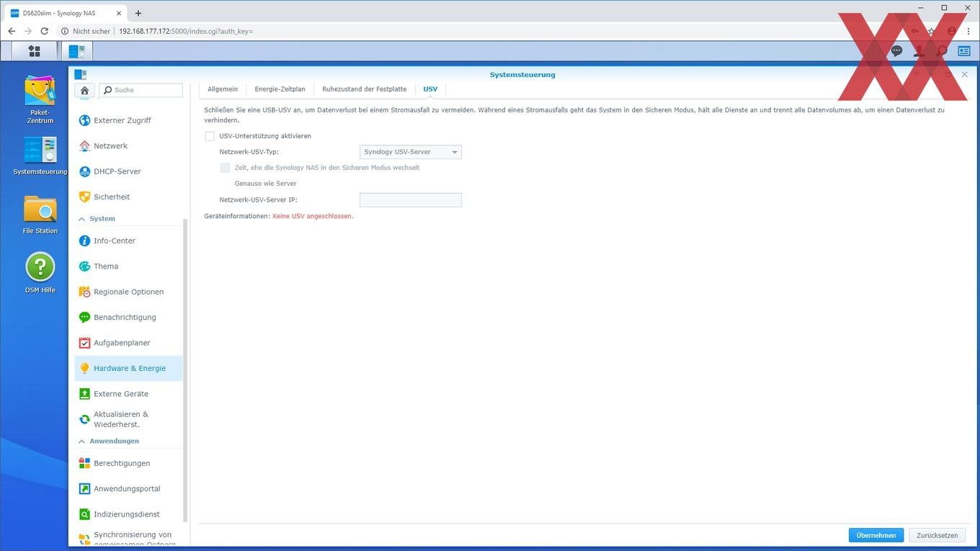Open Anwendungsportal settings
Image resolution: width=980 pixels, height=551 pixels.
pos(128,488)
